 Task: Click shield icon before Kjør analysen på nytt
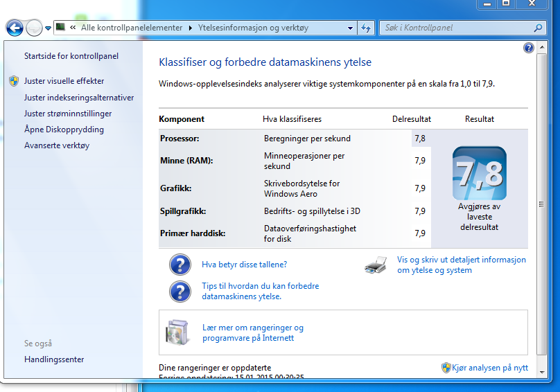[446, 368]
